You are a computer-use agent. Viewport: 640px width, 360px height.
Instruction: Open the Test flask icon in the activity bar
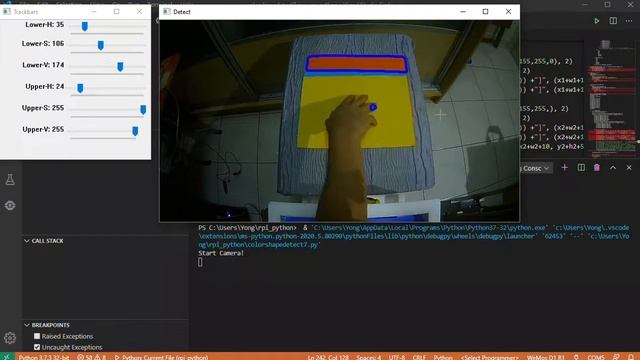[x=10, y=180]
